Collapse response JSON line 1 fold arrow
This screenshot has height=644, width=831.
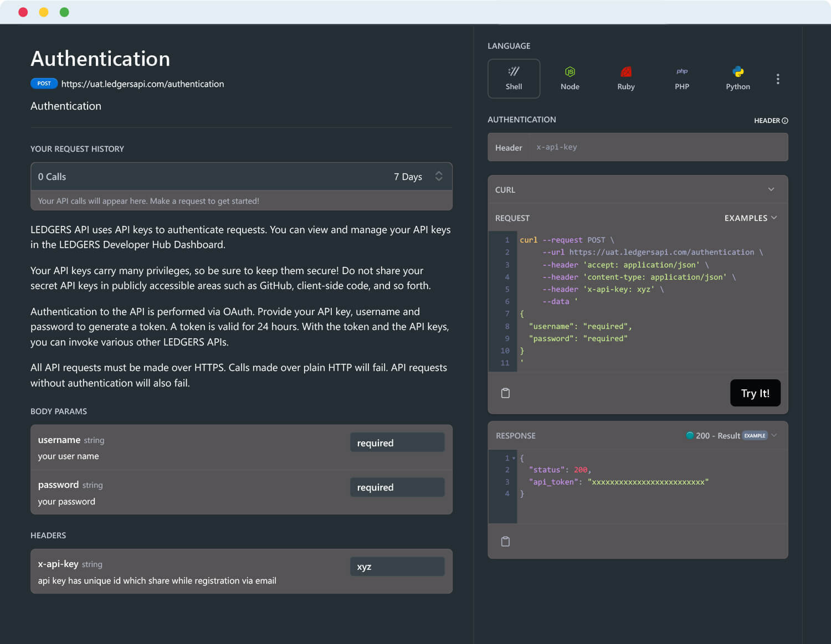click(514, 458)
